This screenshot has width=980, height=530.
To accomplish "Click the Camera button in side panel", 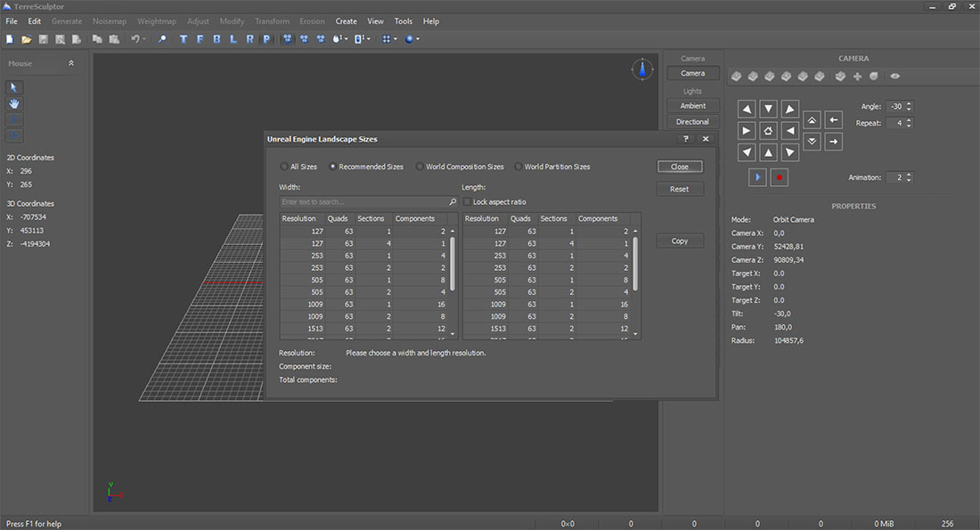I will coord(692,73).
